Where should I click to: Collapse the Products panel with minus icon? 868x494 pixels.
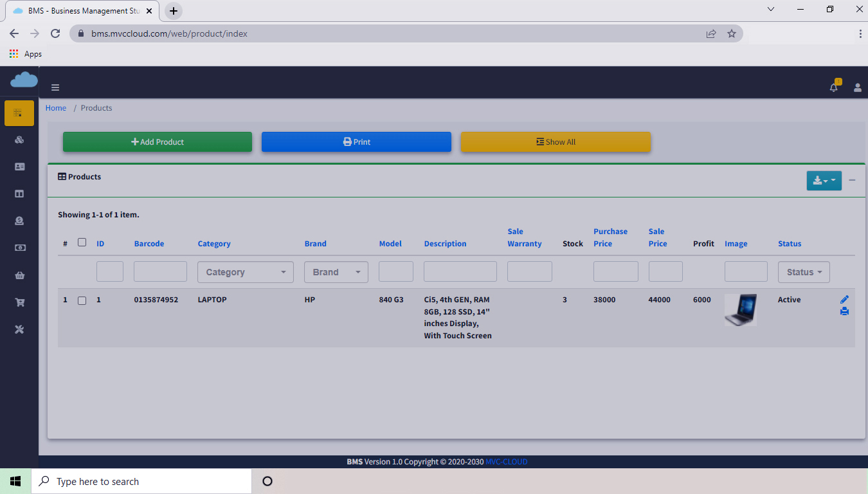point(852,181)
